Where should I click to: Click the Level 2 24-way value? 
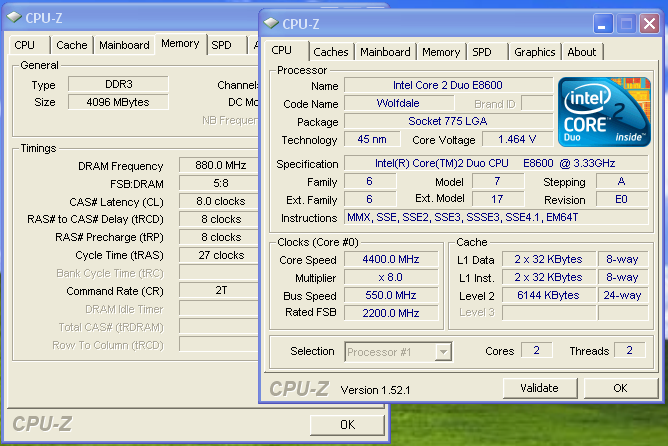(x=622, y=295)
